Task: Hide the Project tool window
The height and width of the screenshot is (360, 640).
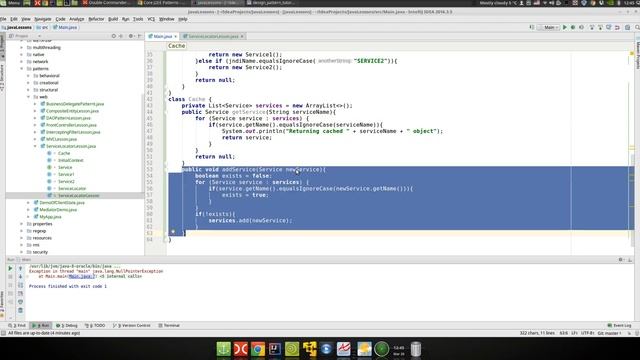Action: point(140,36)
